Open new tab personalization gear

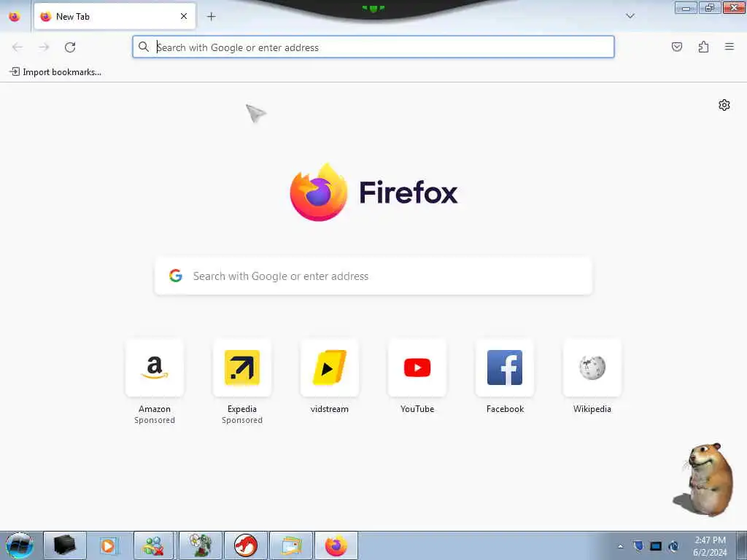(724, 105)
